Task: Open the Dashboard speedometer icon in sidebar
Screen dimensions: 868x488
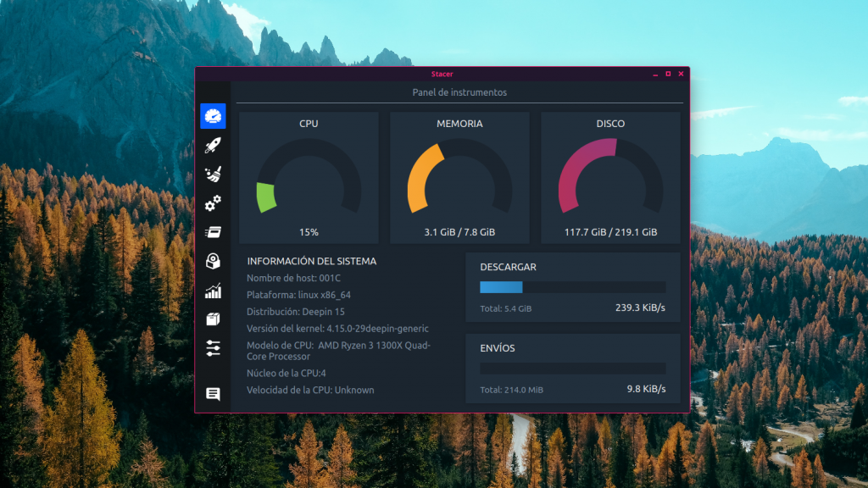Action: pos(213,116)
